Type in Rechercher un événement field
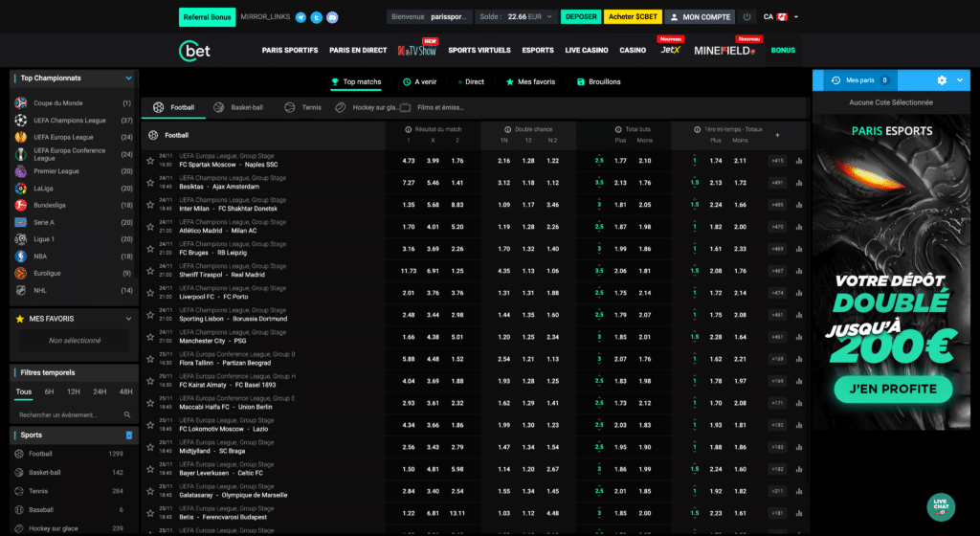The height and width of the screenshot is (536, 980). pyautogui.click(x=74, y=414)
